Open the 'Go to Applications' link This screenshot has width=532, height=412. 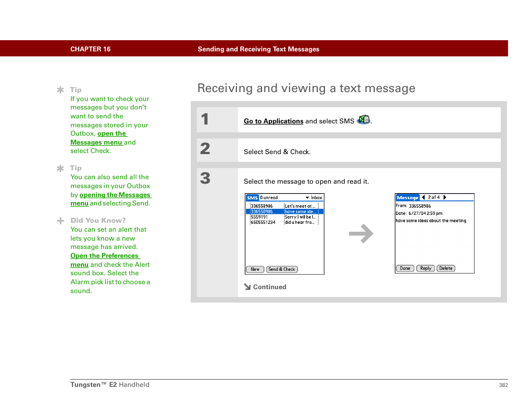coord(273,121)
